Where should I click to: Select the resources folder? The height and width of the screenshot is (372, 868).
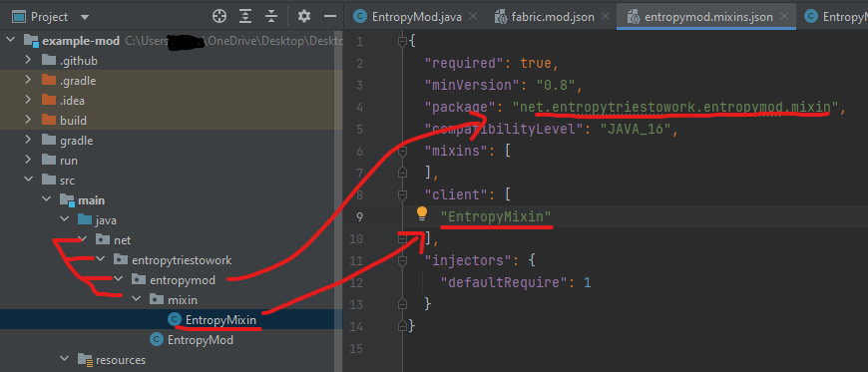pos(121,360)
